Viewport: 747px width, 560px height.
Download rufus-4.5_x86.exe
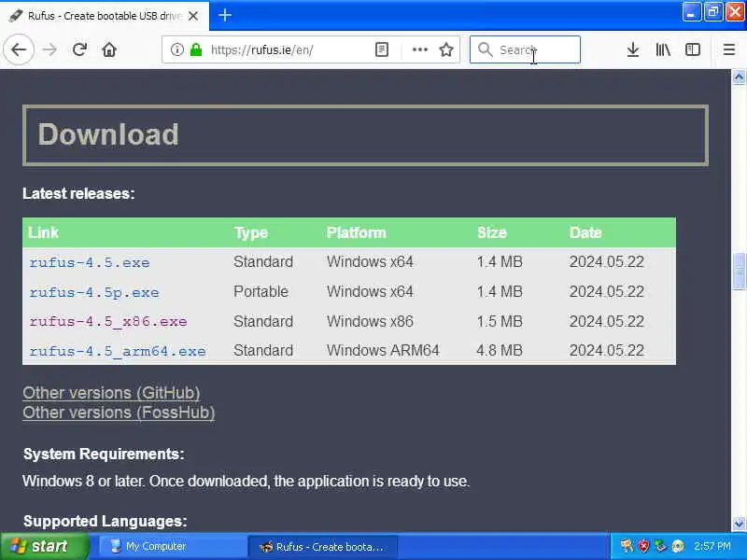[108, 321]
